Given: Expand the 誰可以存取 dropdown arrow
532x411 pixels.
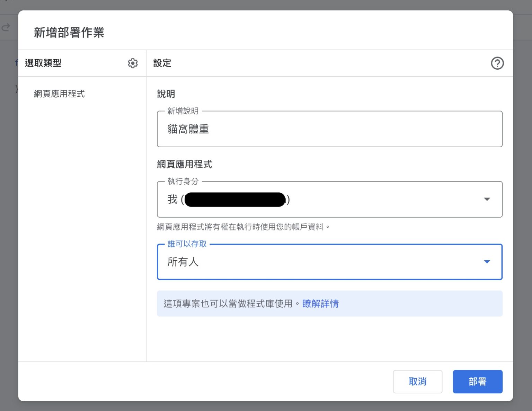Looking at the screenshot, I should pos(487,262).
